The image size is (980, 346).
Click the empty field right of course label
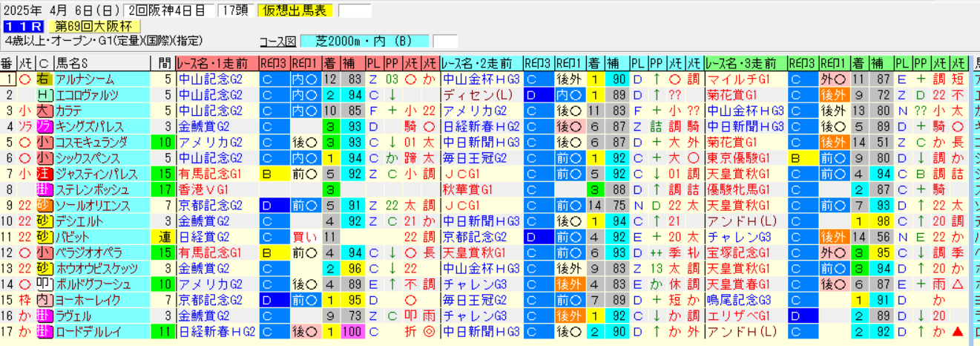pos(444,41)
